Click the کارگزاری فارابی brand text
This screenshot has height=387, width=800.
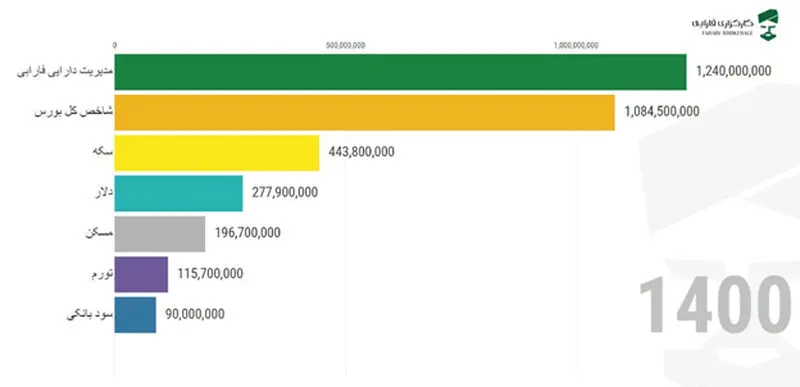tap(723, 24)
